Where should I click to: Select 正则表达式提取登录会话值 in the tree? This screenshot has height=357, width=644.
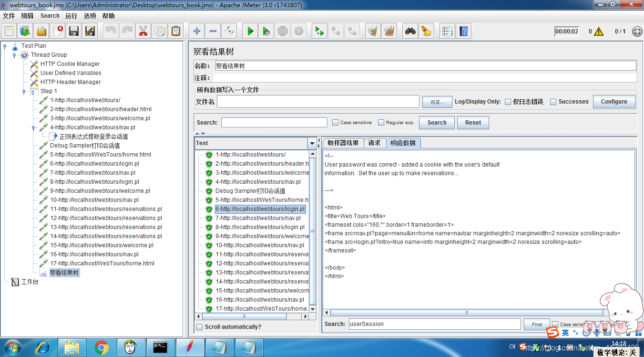tap(93, 136)
